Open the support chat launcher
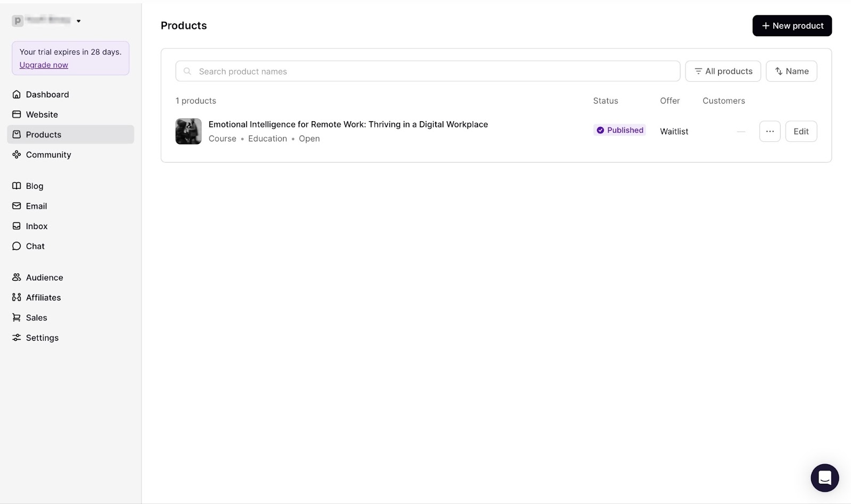 coord(824,478)
